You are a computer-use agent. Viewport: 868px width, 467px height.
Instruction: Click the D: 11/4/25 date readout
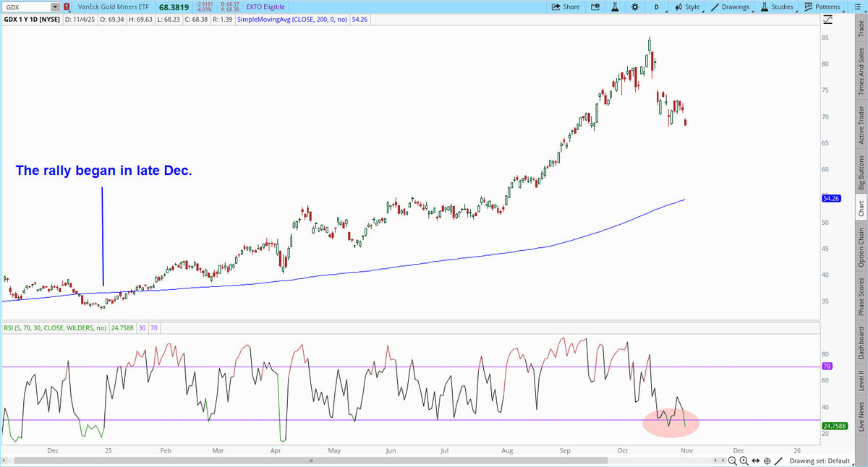pos(80,20)
